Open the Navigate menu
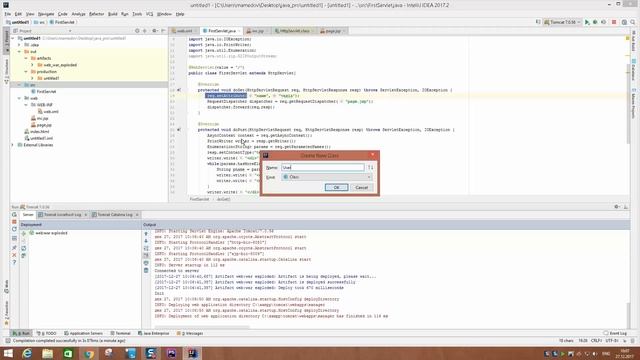This screenshot has width=640, height=360. [46, 14]
